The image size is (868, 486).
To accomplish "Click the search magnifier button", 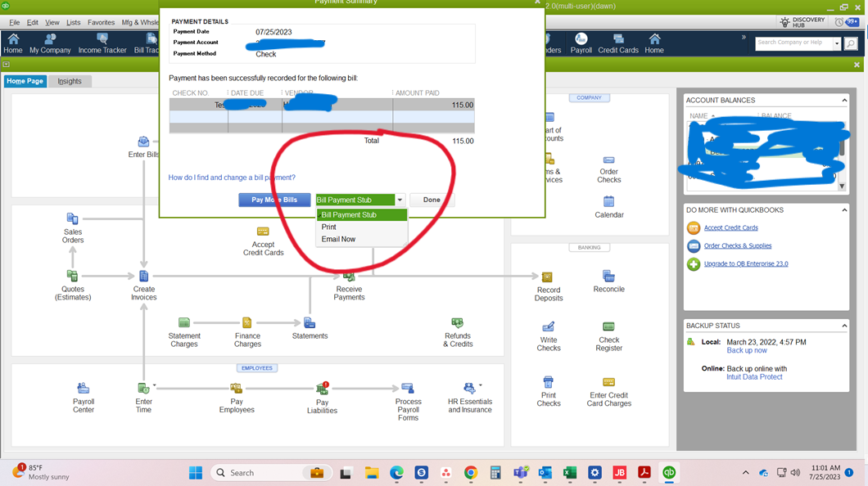I will pyautogui.click(x=851, y=43).
